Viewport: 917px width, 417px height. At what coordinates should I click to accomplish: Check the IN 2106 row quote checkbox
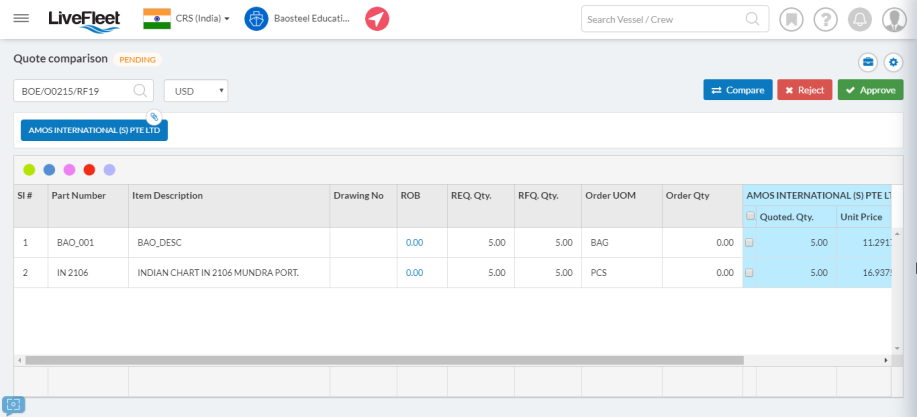(x=750, y=272)
